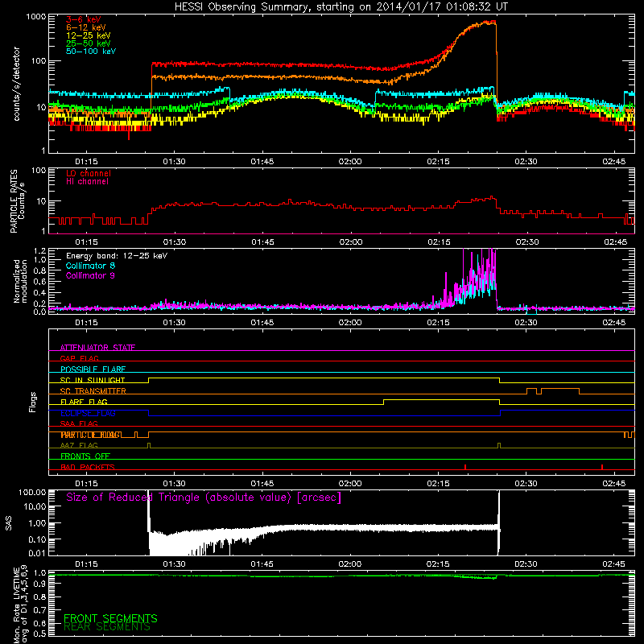Click the ECLIPSE FLAG label
This screenshot has height=644, width=644.
tap(88, 413)
